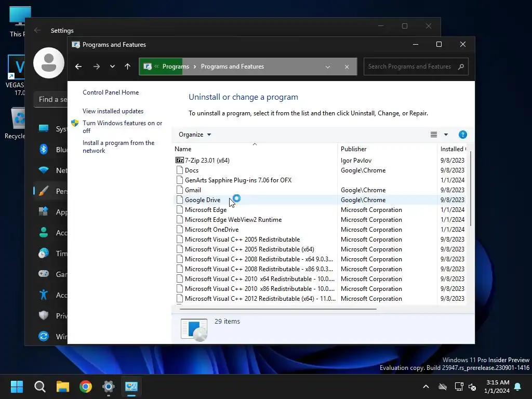Screen dimensions: 532x399
Task: Click Programs and Features breadcrumb segment
Action: click(232, 66)
